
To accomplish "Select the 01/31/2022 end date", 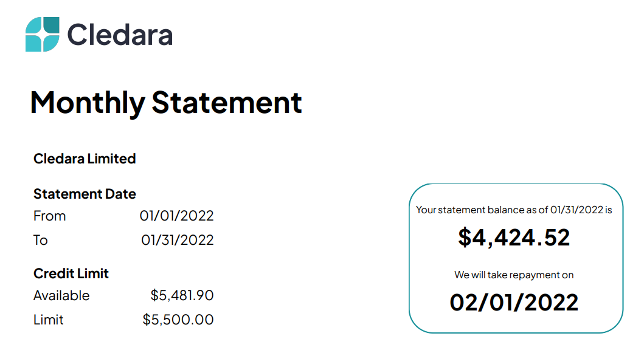I will pyautogui.click(x=178, y=240).
